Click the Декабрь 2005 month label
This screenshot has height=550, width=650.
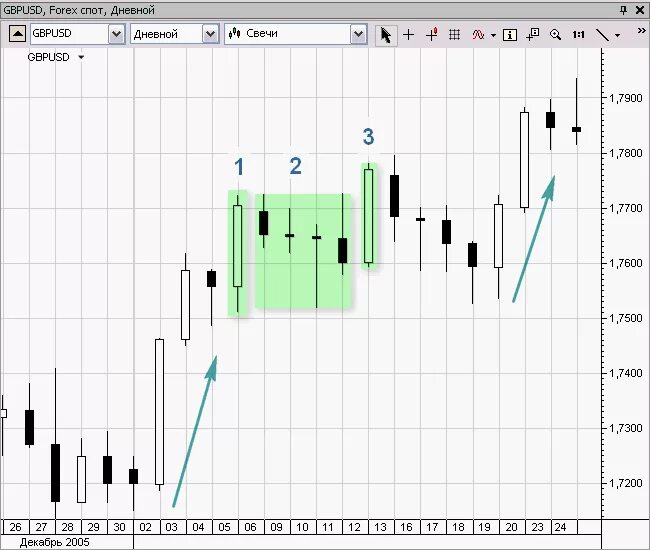click(x=54, y=542)
